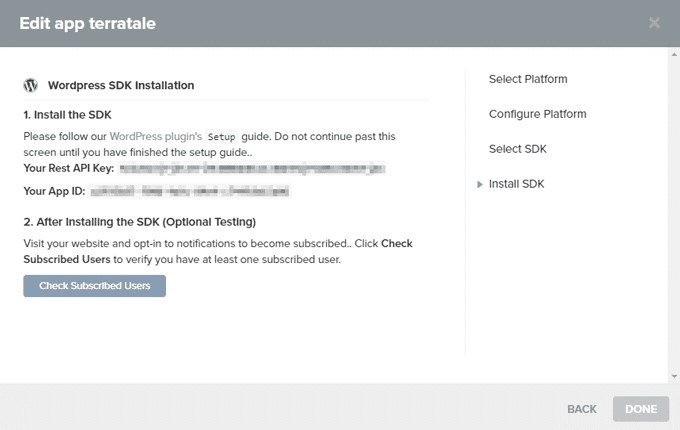
Task: Click Check Subscribed Users button
Action: (x=95, y=286)
